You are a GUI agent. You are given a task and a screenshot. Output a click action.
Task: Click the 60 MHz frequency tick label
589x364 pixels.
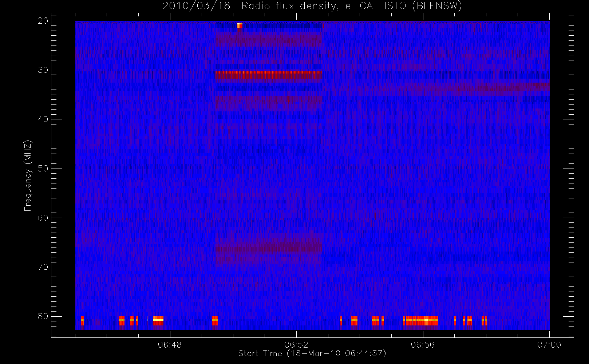click(43, 218)
